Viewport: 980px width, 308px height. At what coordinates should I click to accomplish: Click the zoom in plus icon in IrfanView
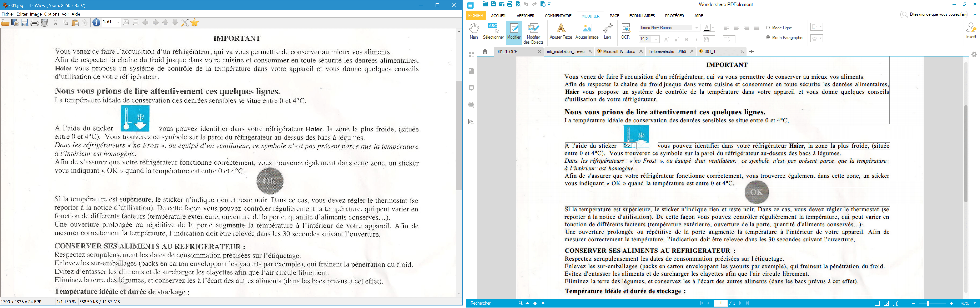point(126,23)
